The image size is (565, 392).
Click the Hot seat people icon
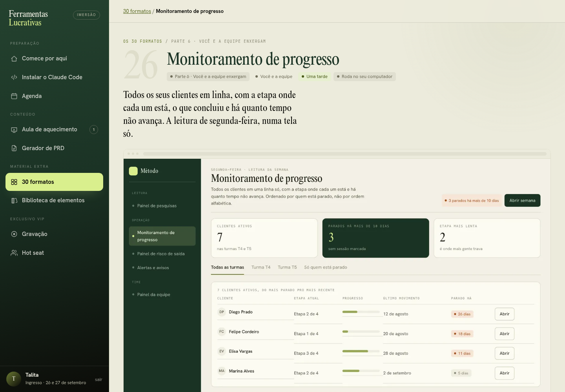14,253
